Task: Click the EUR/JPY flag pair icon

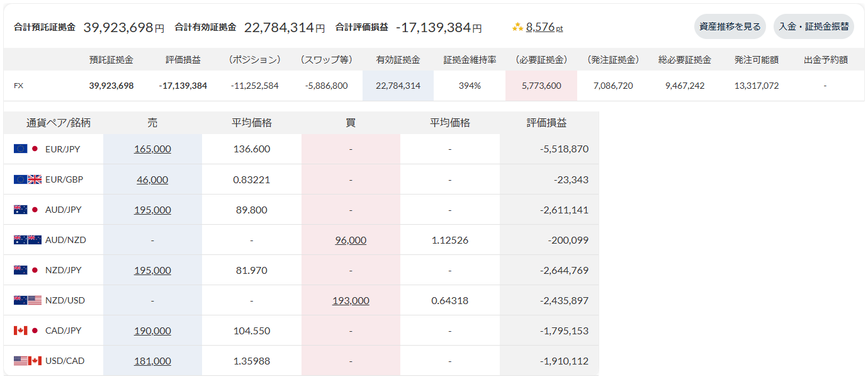Action: point(27,149)
